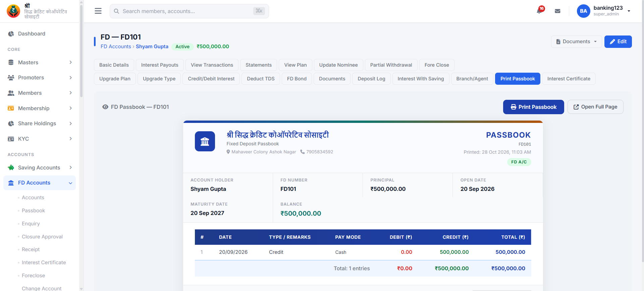The image size is (644, 291).
Task: Click the Masters database icon
Action: 11,62
